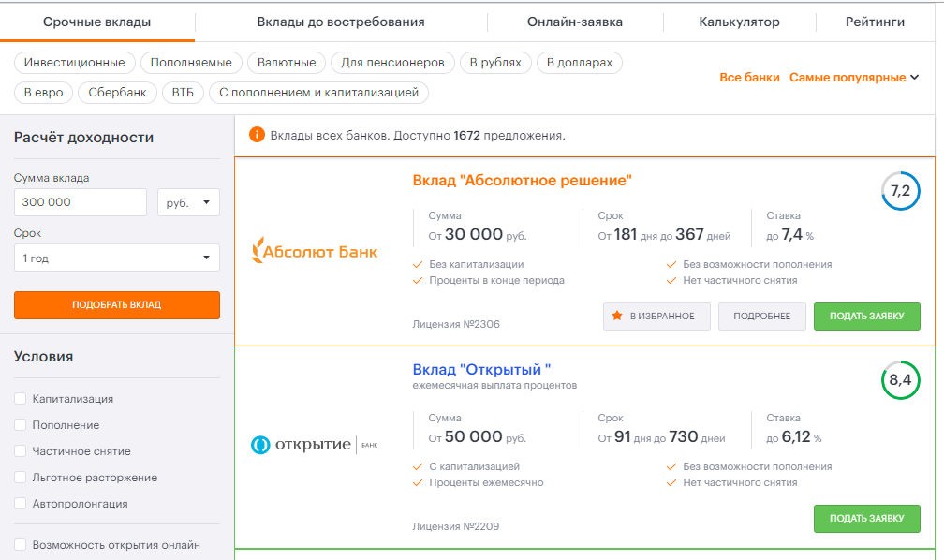Viewport: 944px width, 560px height.
Task: Click the Absolut Bank logo
Action: coord(315,251)
